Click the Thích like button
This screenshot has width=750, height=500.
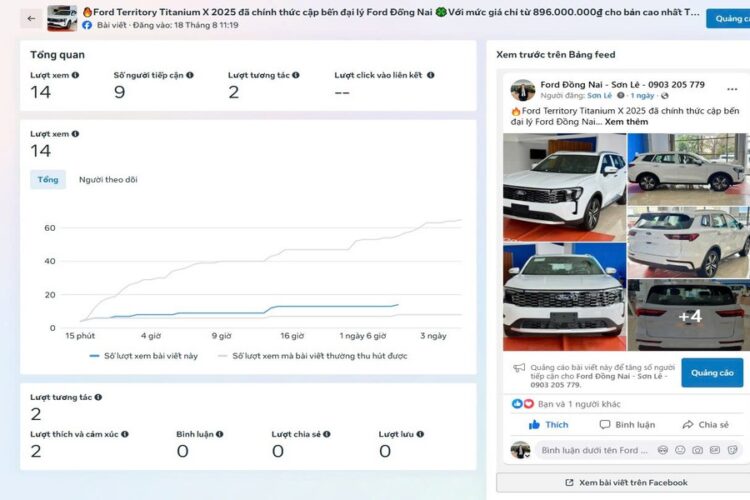click(548, 424)
